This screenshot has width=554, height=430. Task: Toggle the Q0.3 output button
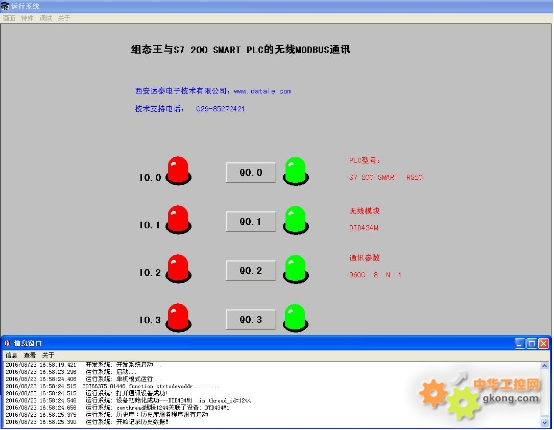[x=251, y=319]
